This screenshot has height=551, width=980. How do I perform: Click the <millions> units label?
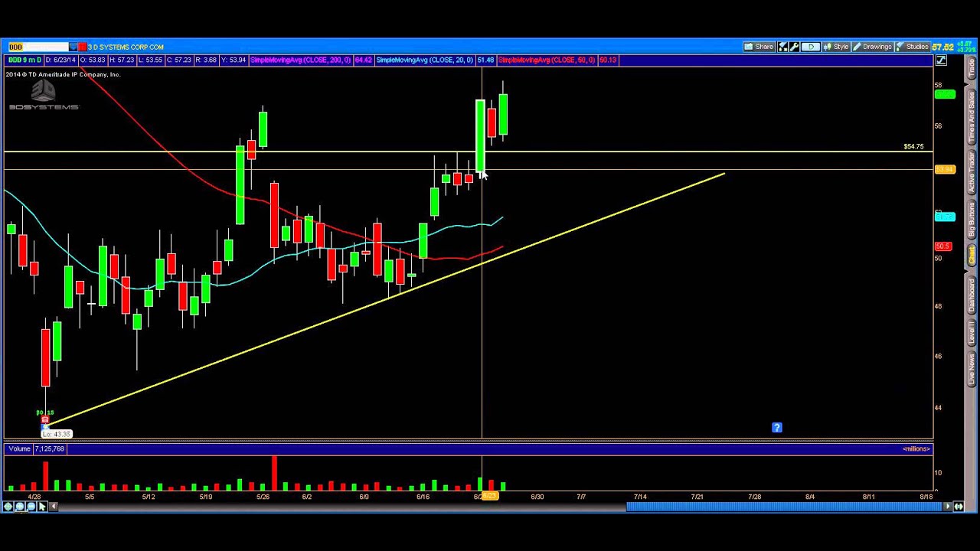916,448
